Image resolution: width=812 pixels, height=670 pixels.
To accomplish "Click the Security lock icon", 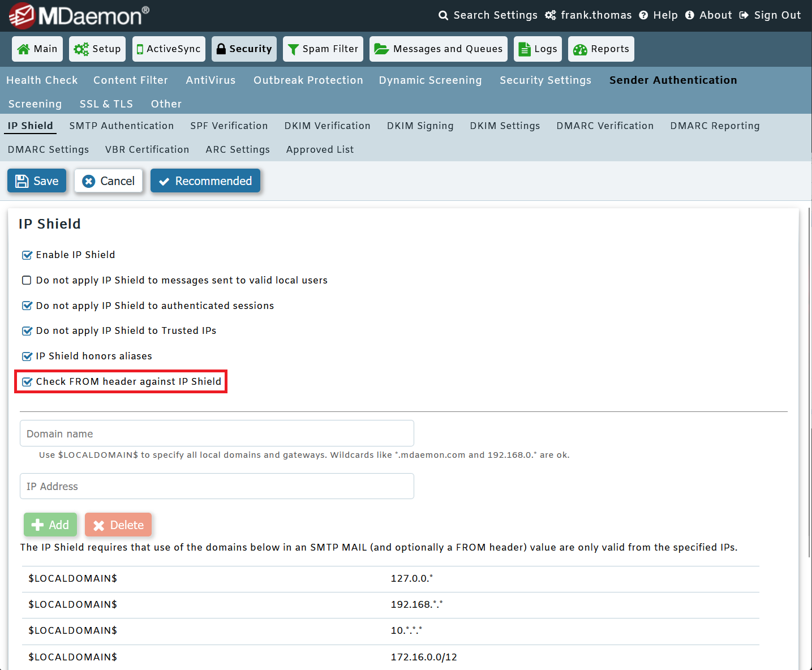I will [x=224, y=49].
